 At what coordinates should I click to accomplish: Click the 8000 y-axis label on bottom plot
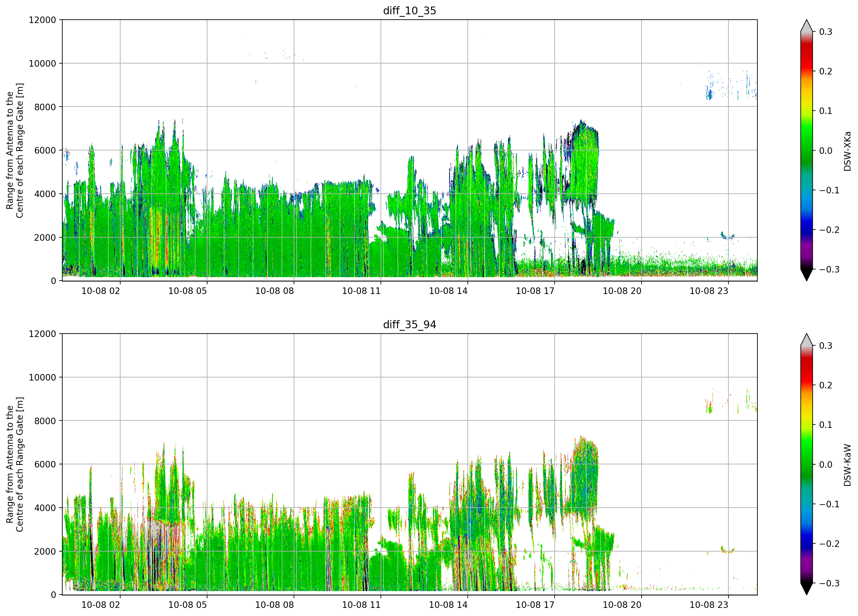45,421
